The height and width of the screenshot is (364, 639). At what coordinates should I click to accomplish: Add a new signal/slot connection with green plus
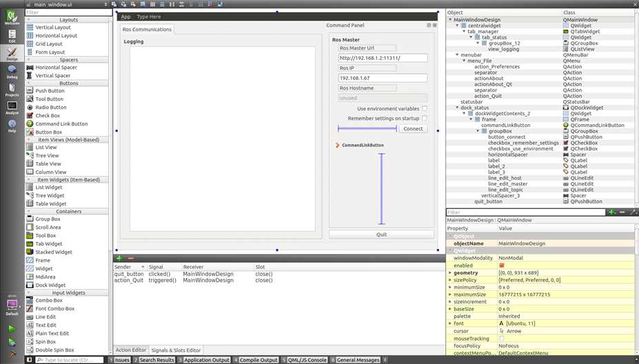(119, 259)
